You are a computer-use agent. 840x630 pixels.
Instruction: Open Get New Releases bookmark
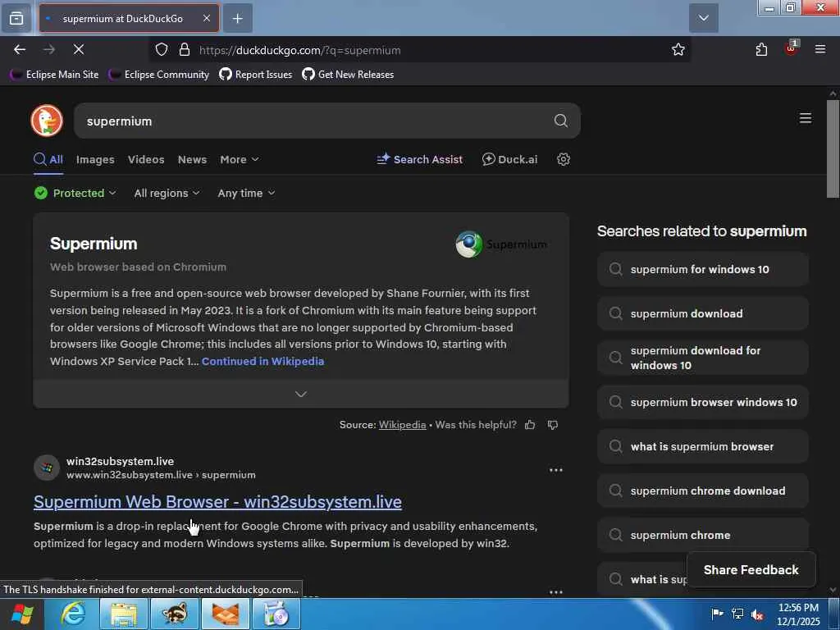click(x=348, y=75)
